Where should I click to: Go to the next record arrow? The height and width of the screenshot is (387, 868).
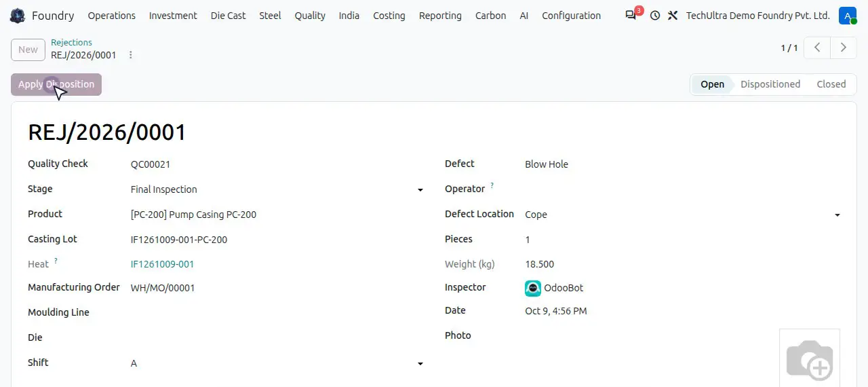[x=843, y=48]
